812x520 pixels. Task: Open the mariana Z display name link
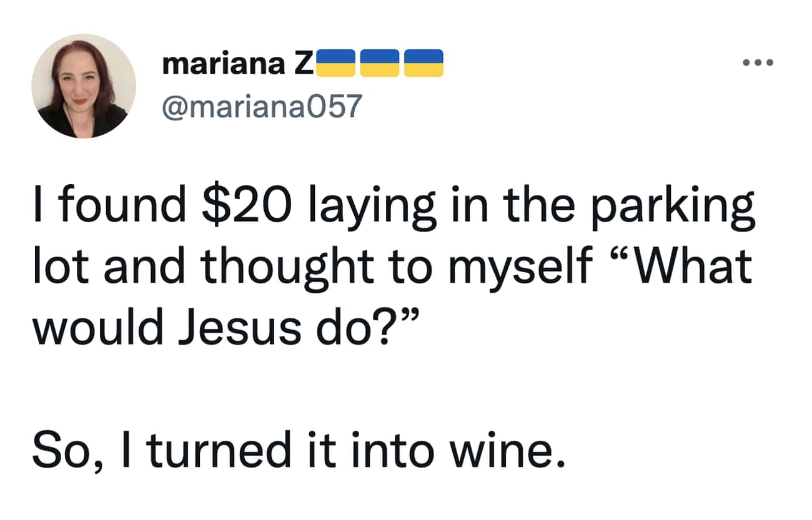coord(237,64)
